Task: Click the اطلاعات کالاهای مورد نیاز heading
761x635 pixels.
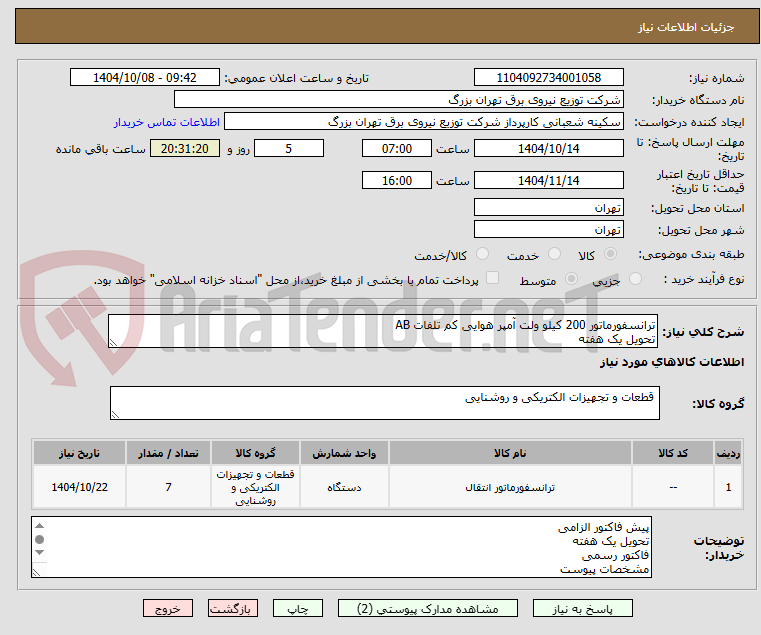Action: 672,362
